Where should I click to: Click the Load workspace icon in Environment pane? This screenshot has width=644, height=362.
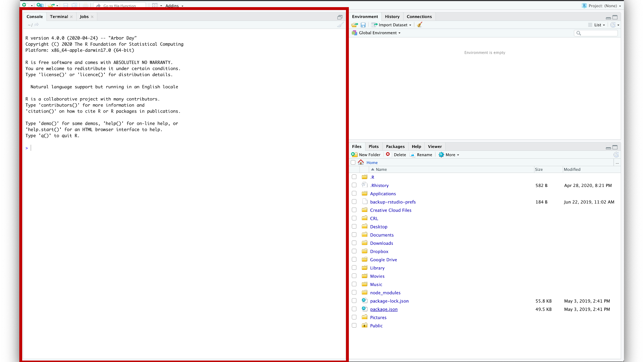tap(355, 25)
